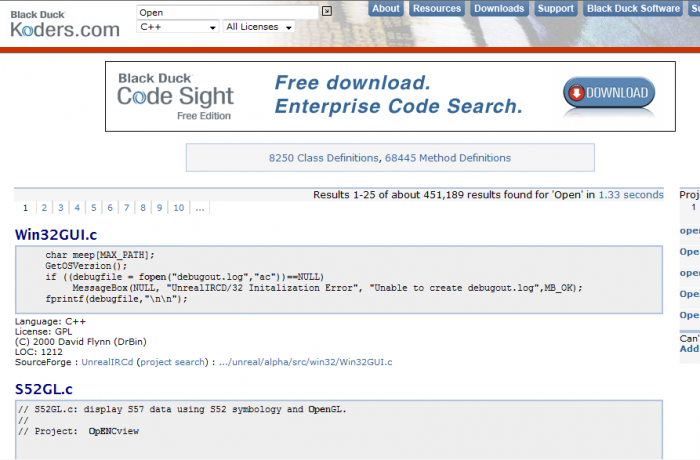This screenshot has height=460, width=700.
Task: Open the .../unreal/alpha/src/win32/Win32GUI.c path link
Action: click(305, 362)
